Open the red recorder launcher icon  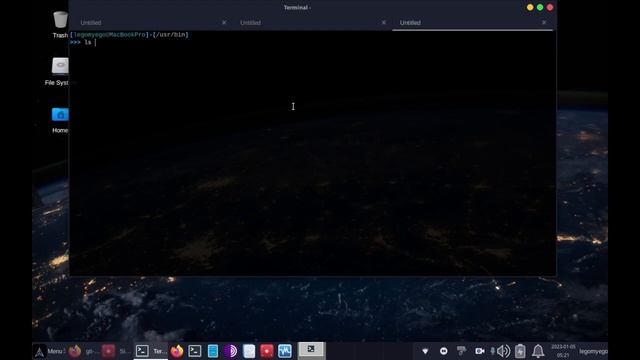[267, 351]
